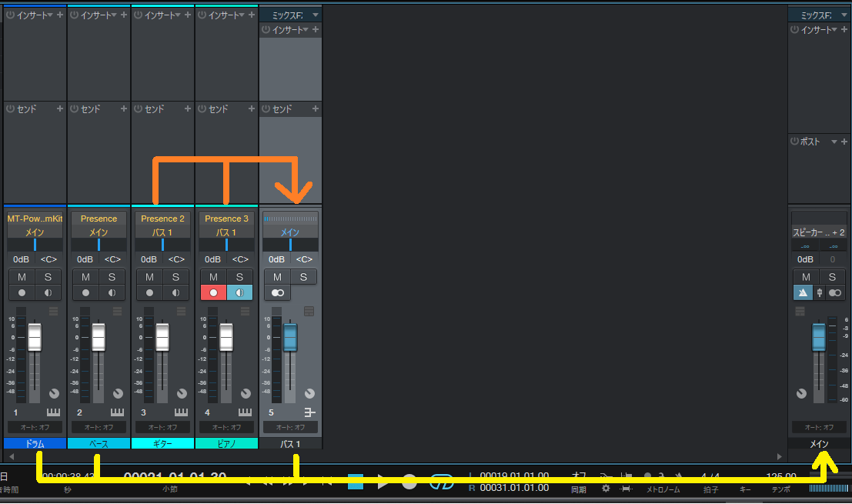Image resolution: width=852 pixels, height=504 pixels.
Task: Select the Guitar channel name label
Action: (162, 444)
